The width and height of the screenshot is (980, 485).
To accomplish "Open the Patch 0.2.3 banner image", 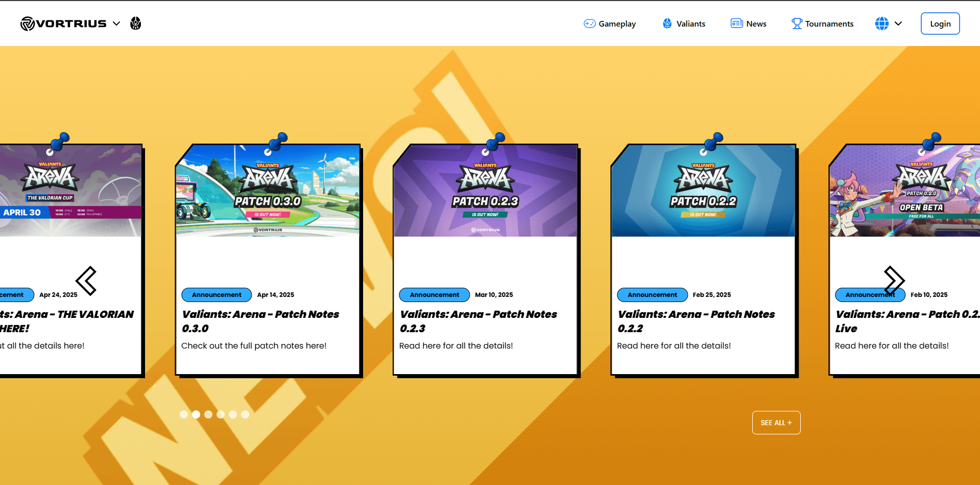I will (486, 191).
